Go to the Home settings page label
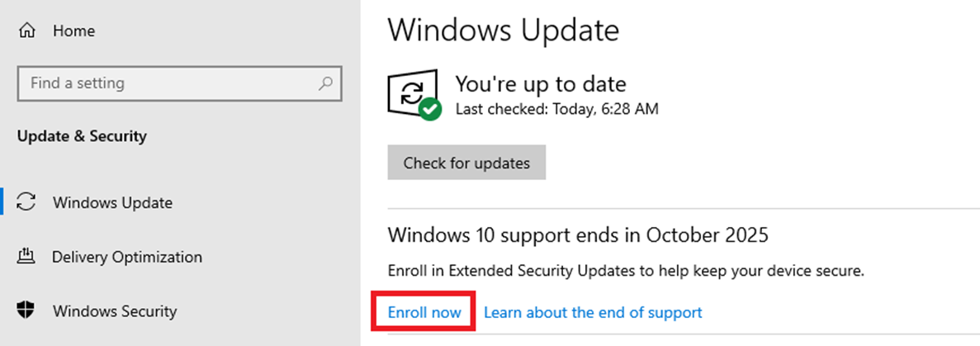This screenshot has width=980, height=346. pyautogui.click(x=73, y=31)
